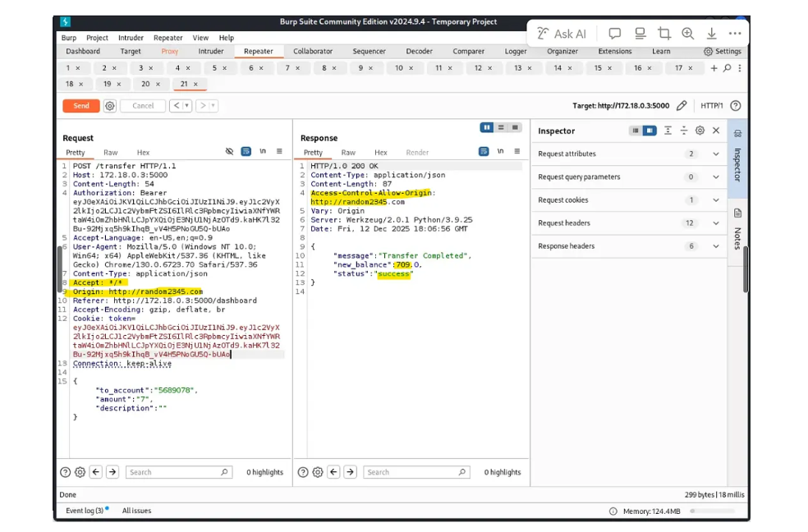Screen dimensions: 808x532
Task: Add a new Repeater tab
Action: tap(714, 68)
